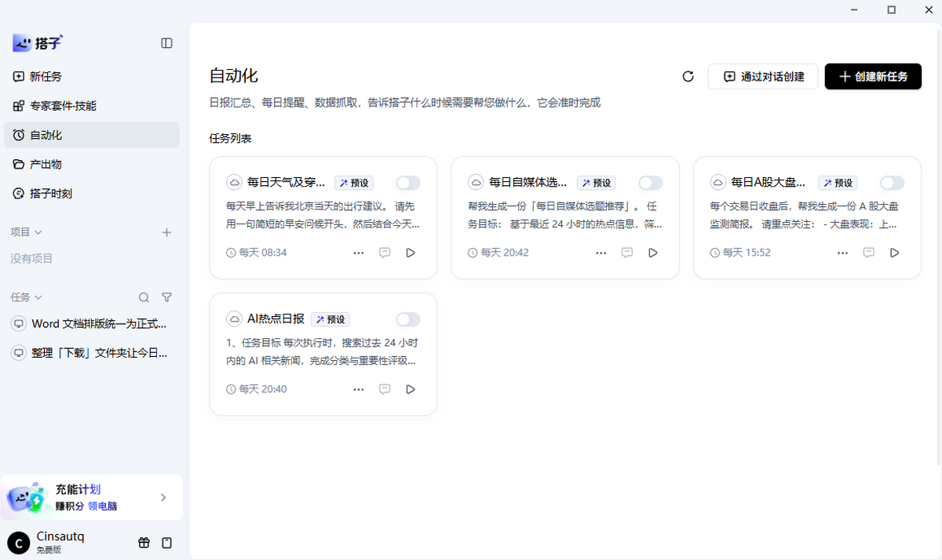Add a new project with plus icon
The width and height of the screenshot is (942, 560).
pyautogui.click(x=166, y=232)
